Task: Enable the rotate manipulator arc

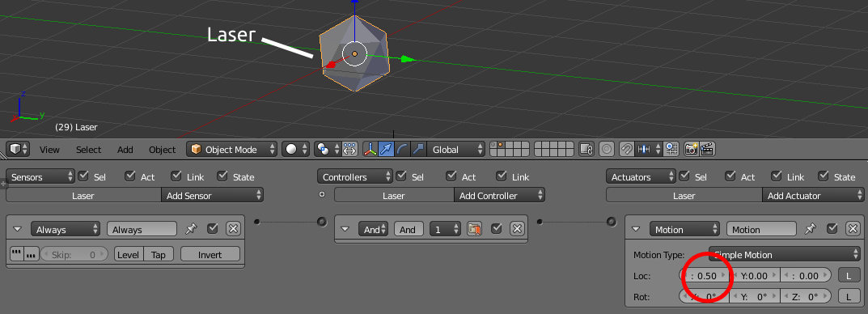Action: (x=402, y=150)
